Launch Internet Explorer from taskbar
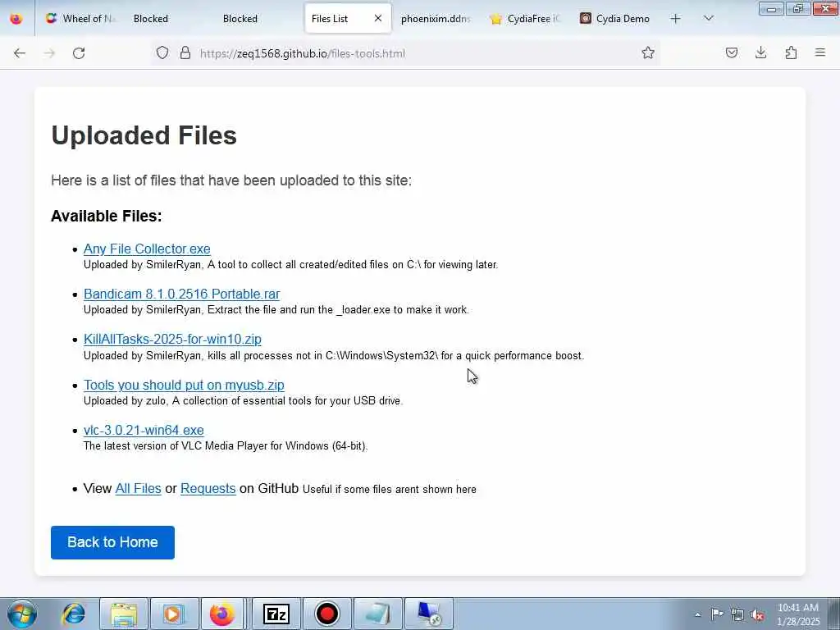This screenshot has width=840, height=630. [x=73, y=614]
